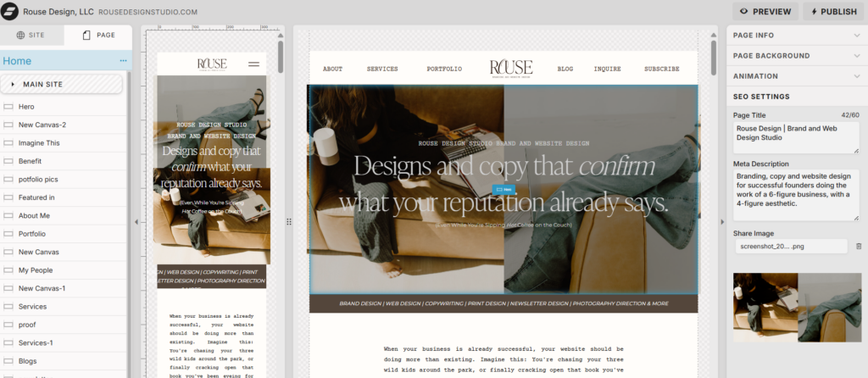
Task: Delete the share image with trash icon
Action: pyautogui.click(x=858, y=246)
